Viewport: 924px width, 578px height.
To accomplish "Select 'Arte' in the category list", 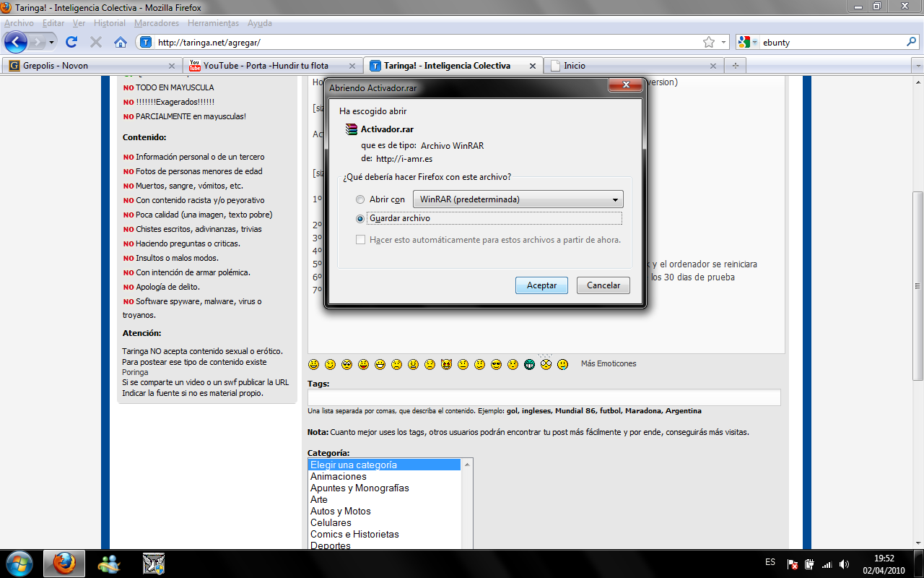I will coord(384,500).
